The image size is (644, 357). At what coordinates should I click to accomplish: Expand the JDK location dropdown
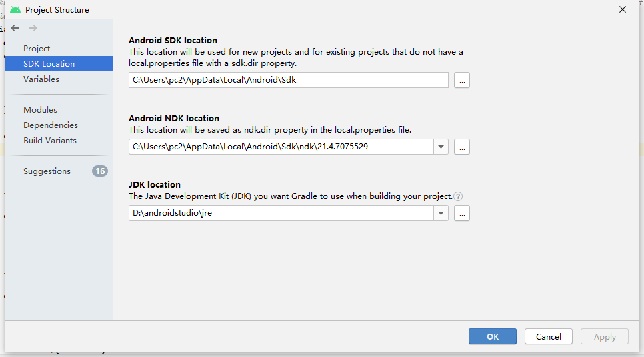[441, 213]
